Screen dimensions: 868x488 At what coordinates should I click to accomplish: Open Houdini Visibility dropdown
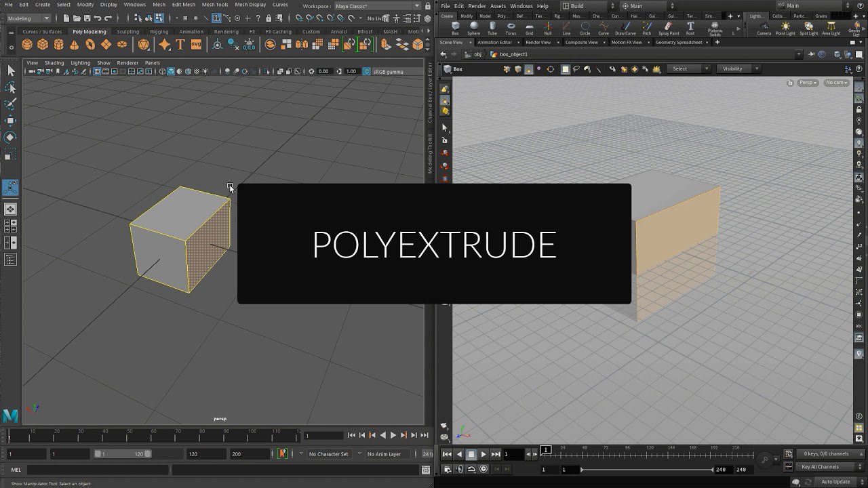coord(738,68)
